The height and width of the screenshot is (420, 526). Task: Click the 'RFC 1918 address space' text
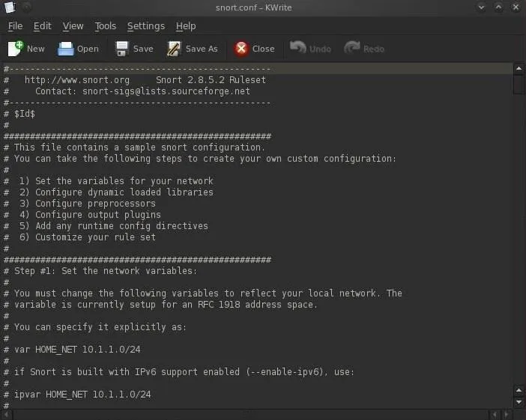click(x=256, y=305)
